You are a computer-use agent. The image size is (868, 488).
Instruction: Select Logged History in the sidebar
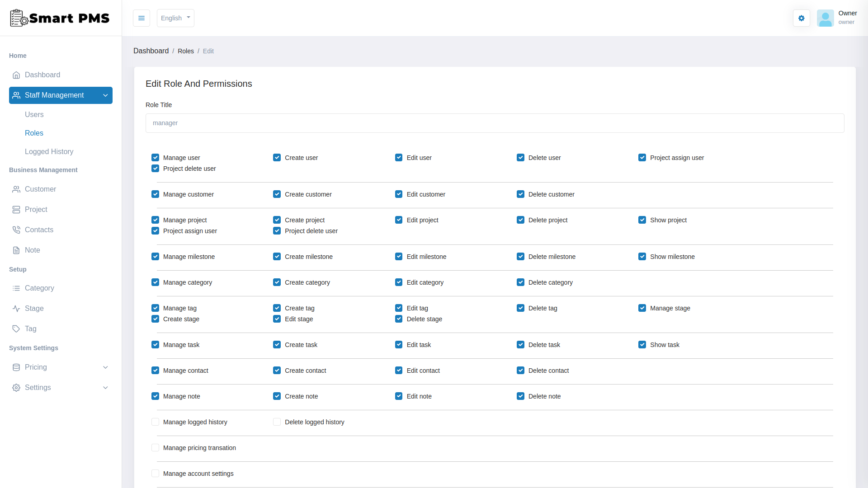point(49,151)
